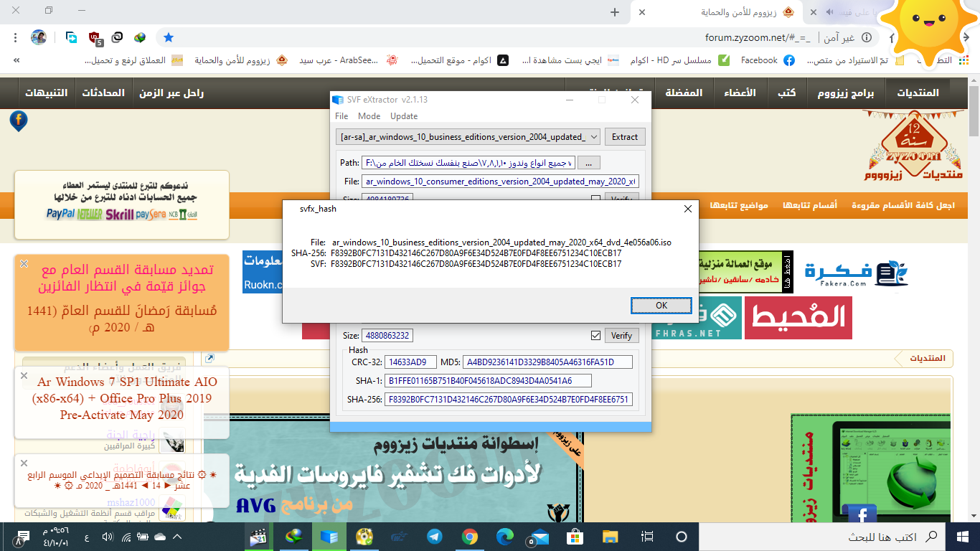Viewport: 980px width, 551px height.
Task: Click the Internet Download Manager extension icon
Action: click(x=140, y=37)
